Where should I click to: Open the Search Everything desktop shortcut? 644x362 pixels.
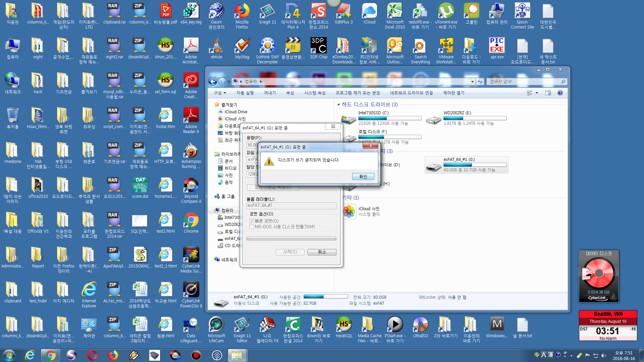tap(420, 51)
